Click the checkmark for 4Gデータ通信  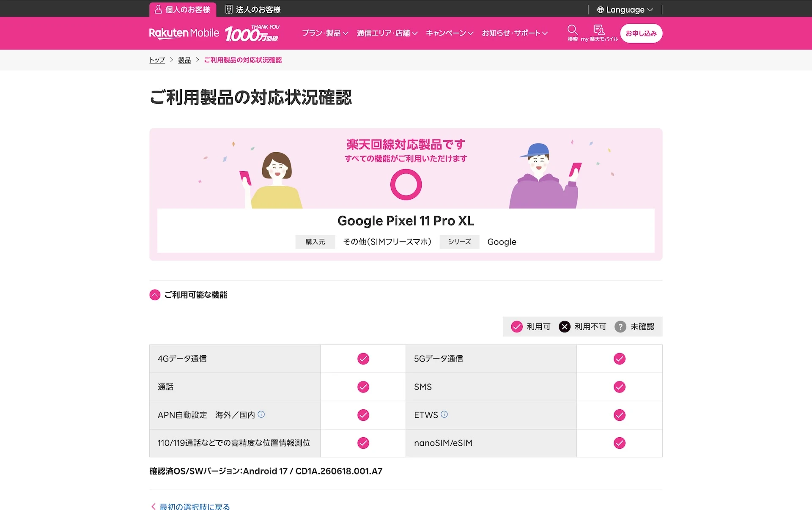point(363,359)
